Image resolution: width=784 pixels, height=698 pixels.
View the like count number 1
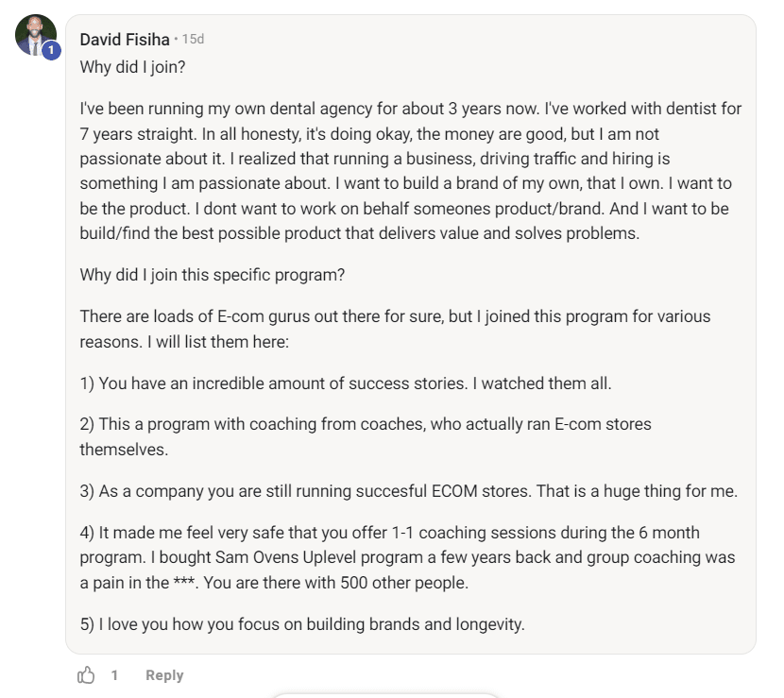point(114,675)
